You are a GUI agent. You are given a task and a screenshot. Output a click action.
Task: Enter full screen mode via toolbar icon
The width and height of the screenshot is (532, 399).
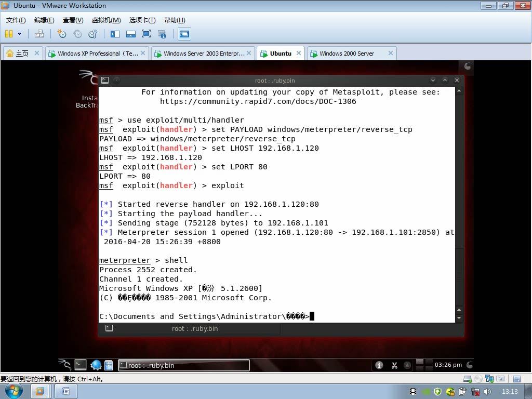coord(146,34)
